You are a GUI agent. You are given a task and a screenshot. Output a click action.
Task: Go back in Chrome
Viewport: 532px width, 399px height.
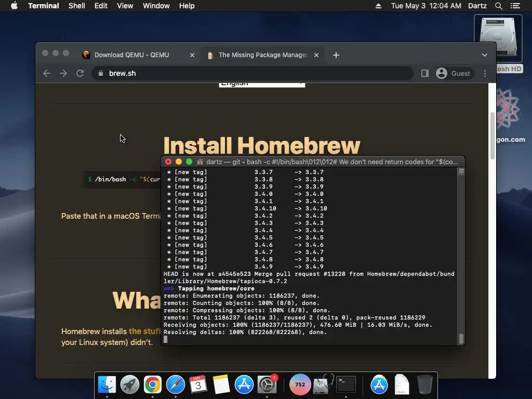tap(47, 73)
